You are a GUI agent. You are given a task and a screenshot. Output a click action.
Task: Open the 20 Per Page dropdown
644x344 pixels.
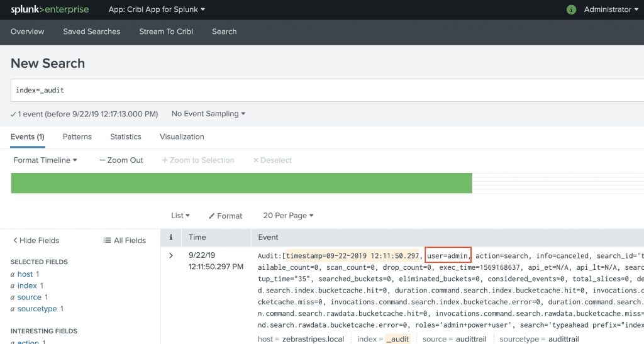coord(288,216)
